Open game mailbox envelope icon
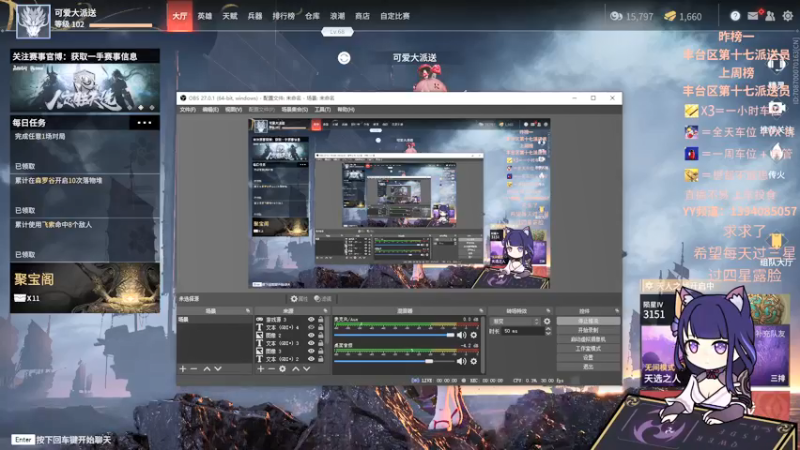Screen dimensions: 800x450 (x=753, y=16)
